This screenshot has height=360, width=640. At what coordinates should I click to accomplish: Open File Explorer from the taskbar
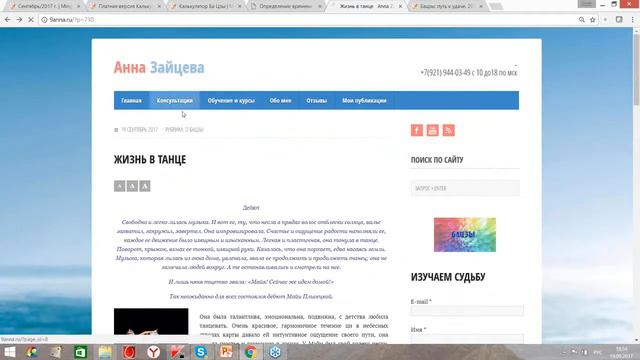point(105,352)
